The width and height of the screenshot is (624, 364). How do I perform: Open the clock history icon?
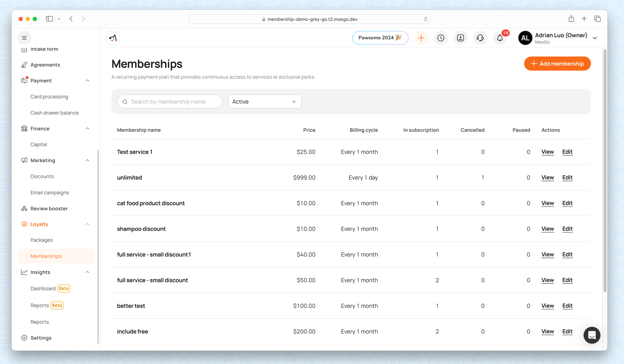[x=441, y=38]
